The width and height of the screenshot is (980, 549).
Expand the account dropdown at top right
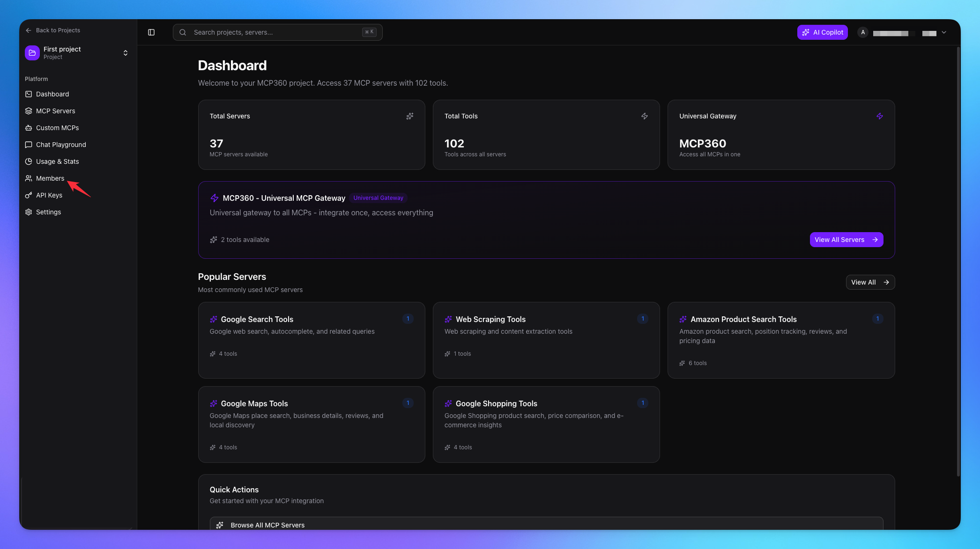[x=943, y=32]
